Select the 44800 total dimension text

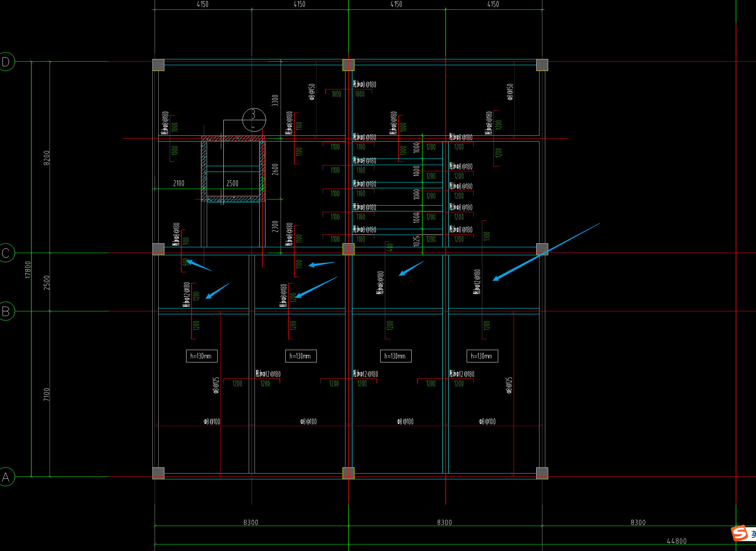pos(676,541)
